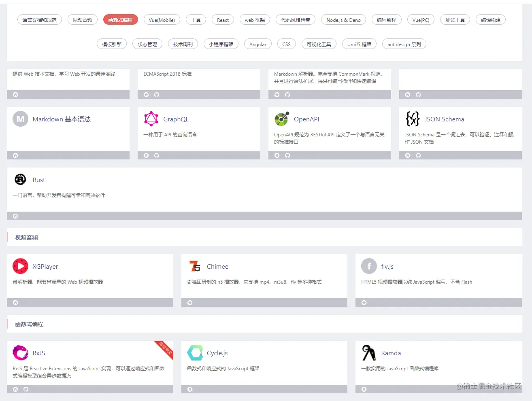Click the Ramda black lambda logo
This screenshot has height=401, width=532.
point(369,353)
